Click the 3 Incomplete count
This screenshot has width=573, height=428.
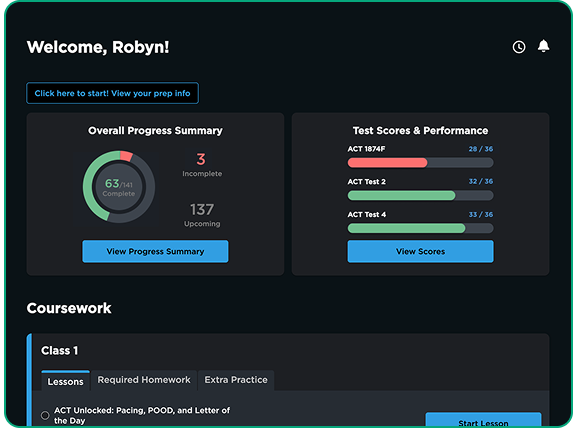[202, 164]
